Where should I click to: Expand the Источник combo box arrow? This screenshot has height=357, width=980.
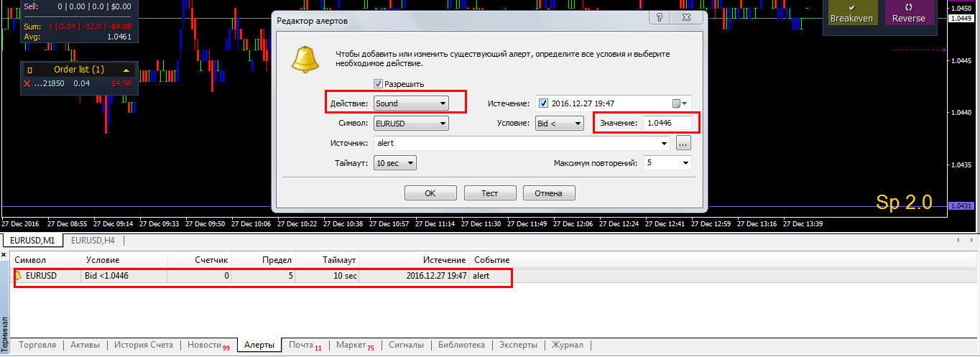(665, 143)
